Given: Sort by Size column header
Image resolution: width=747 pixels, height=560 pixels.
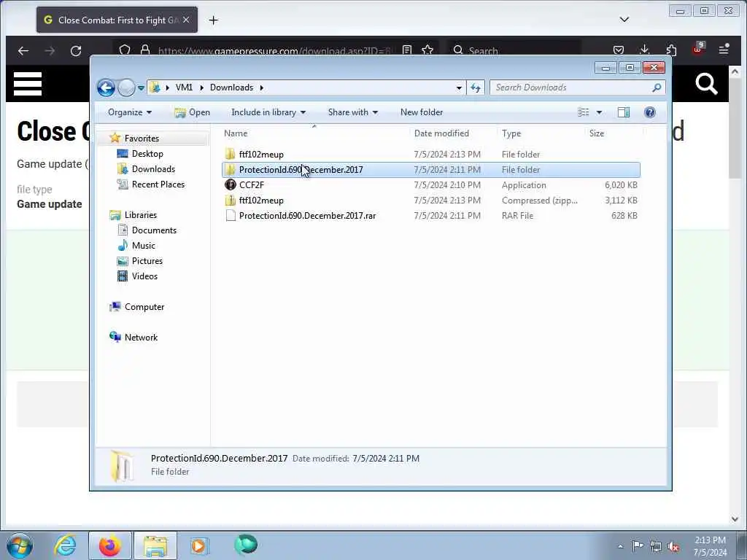Looking at the screenshot, I should 614,133.
